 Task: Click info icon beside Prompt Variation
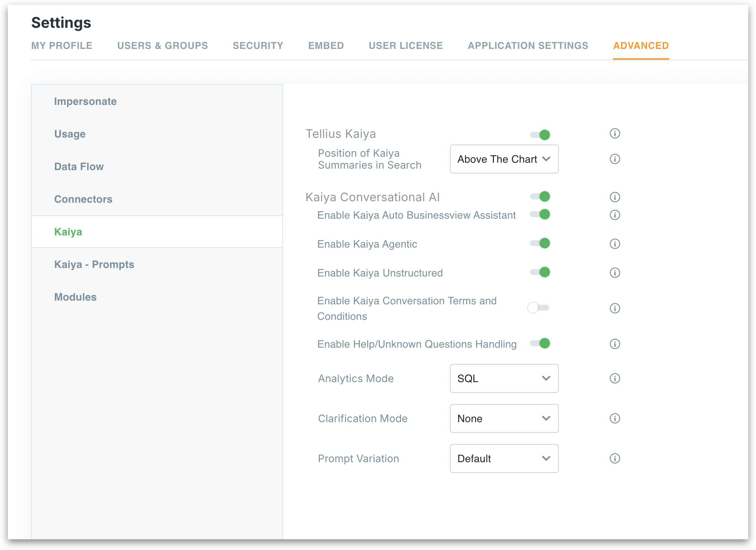(x=615, y=458)
